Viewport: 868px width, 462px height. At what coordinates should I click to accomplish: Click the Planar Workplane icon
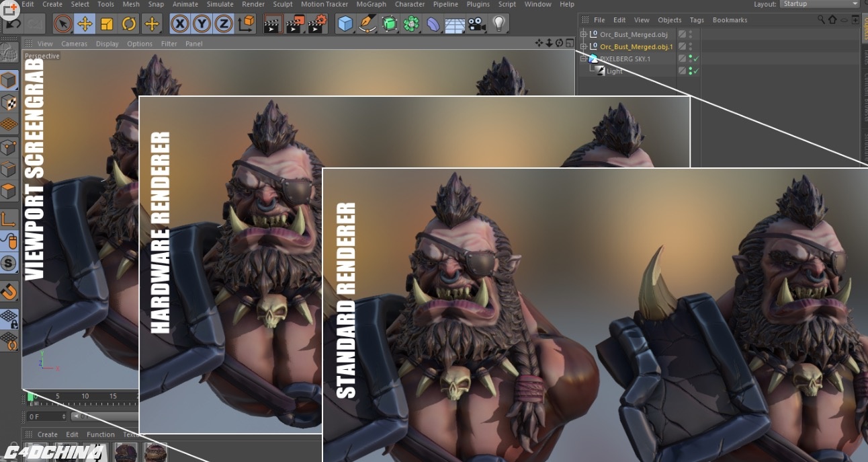[9, 341]
